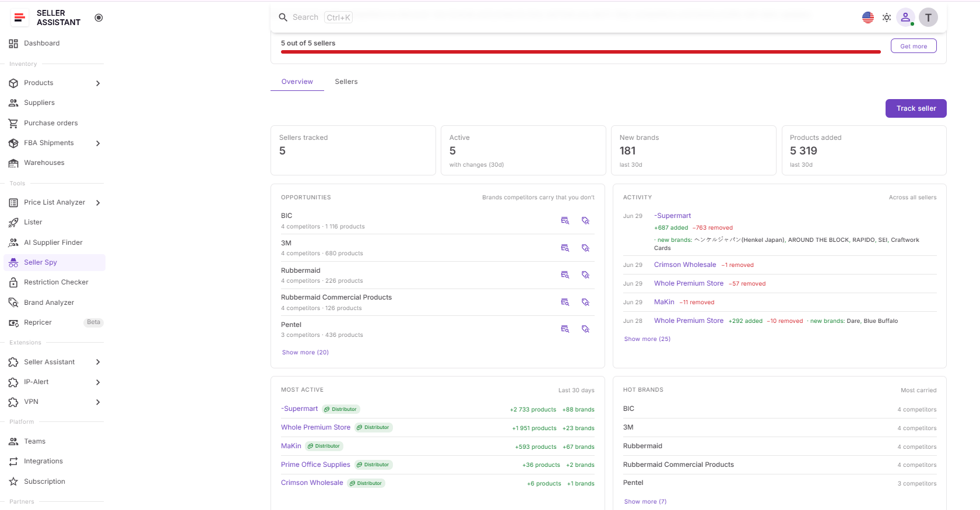
Task: Open the user account icon
Action: coord(905,17)
